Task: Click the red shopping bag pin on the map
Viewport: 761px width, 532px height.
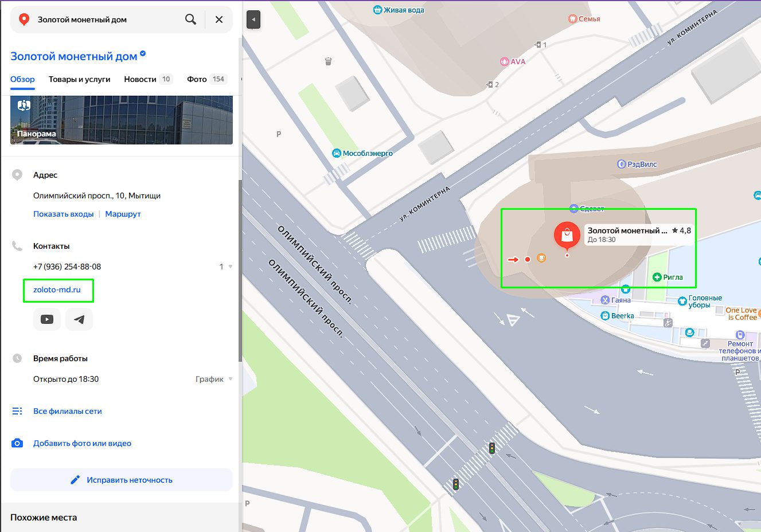Action: tap(567, 235)
